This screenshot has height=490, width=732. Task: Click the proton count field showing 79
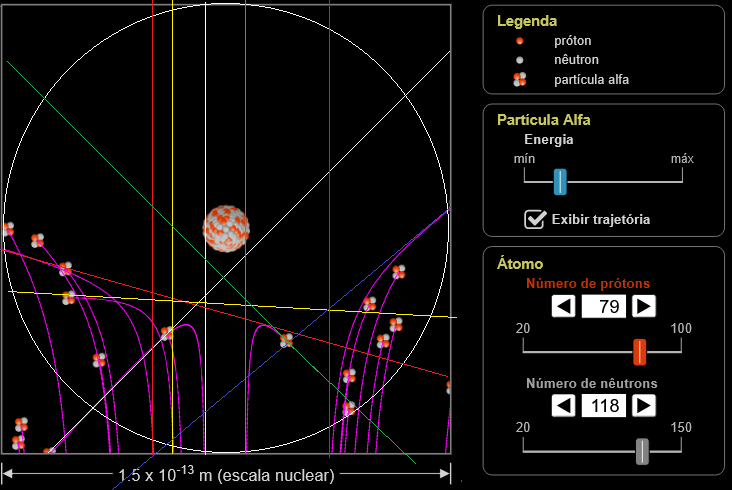(x=604, y=305)
